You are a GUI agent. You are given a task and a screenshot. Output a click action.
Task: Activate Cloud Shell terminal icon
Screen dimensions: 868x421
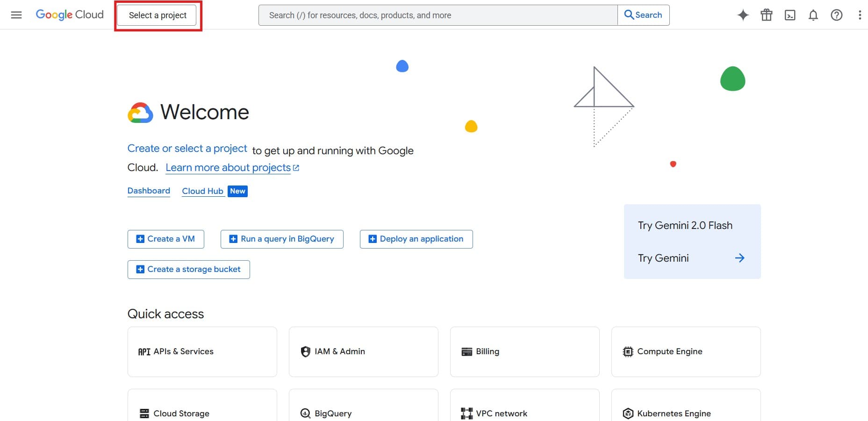coord(790,15)
